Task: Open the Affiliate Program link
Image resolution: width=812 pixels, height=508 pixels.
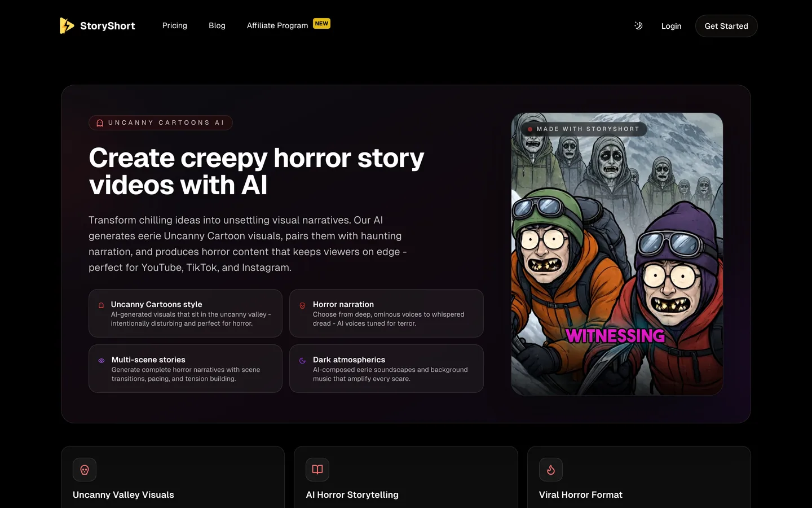Action: (x=277, y=25)
